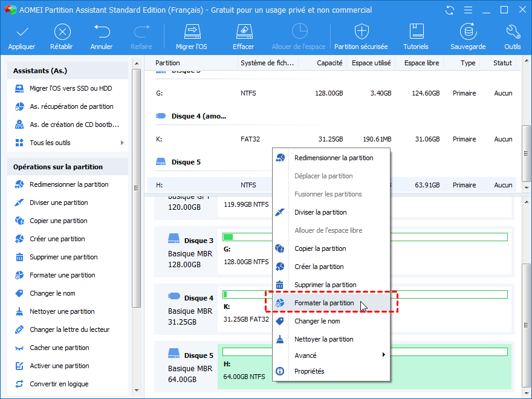Viewport: 532px width, 399px height.
Task: Click the Migrer l'OS toolbar icon
Action: 191,32
